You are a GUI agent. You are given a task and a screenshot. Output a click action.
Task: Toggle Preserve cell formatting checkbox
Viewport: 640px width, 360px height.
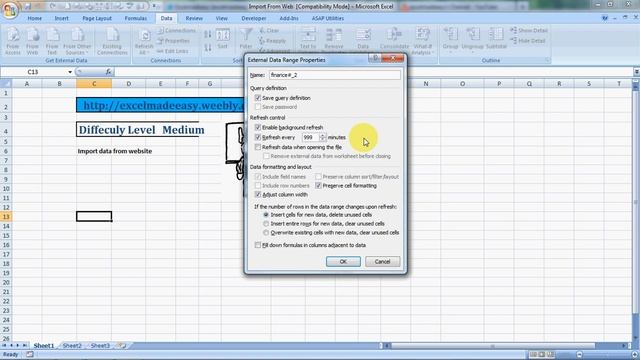(x=318, y=186)
